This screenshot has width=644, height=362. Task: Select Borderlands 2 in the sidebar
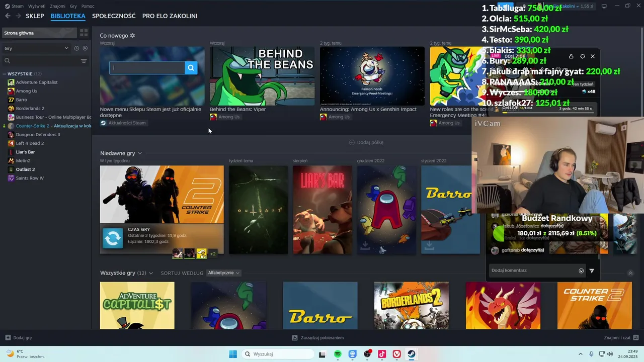[x=30, y=109]
